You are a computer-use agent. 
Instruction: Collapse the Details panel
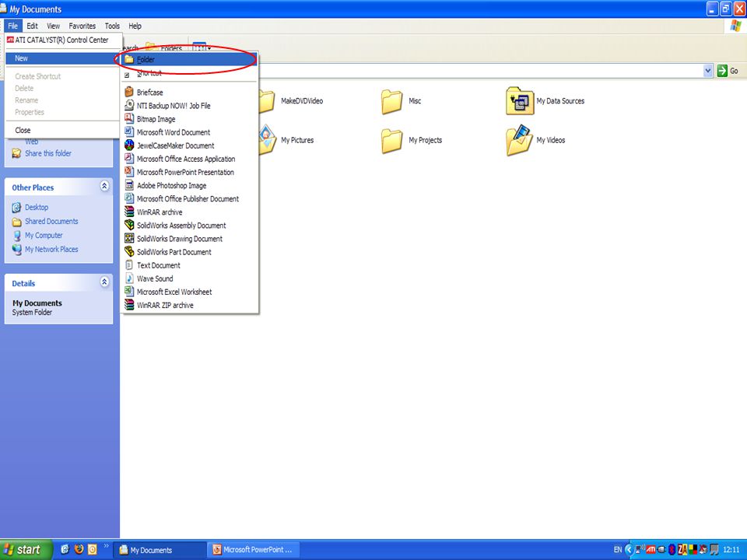(x=104, y=282)
